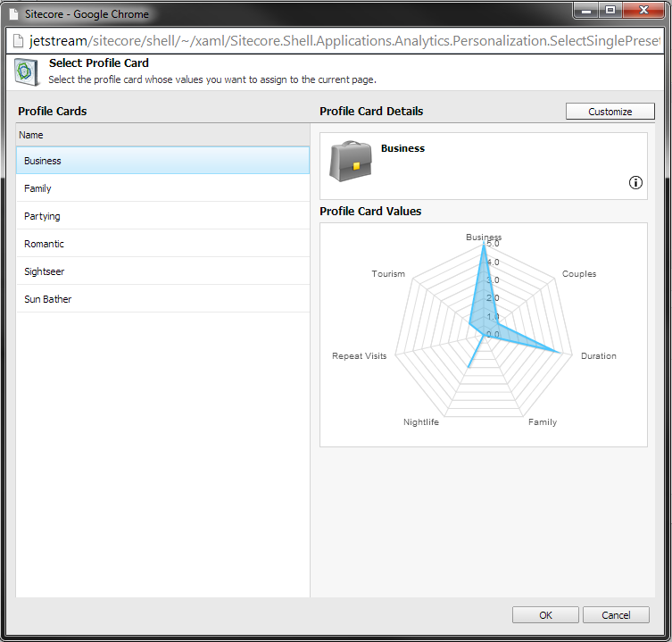The width and height of the screenshot is (672, 642).
Task: Click the Family axis label on the radar chart
Action: (543, 422)
